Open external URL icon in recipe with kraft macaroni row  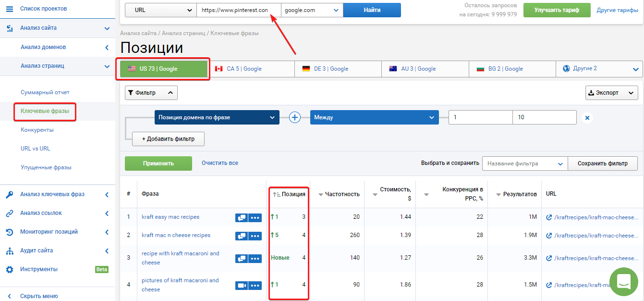(x=549, y=258)
